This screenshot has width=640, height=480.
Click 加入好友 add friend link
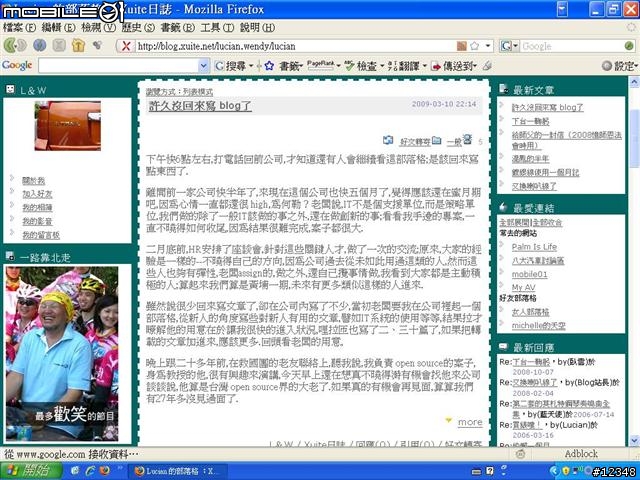(x=37, y=194)
